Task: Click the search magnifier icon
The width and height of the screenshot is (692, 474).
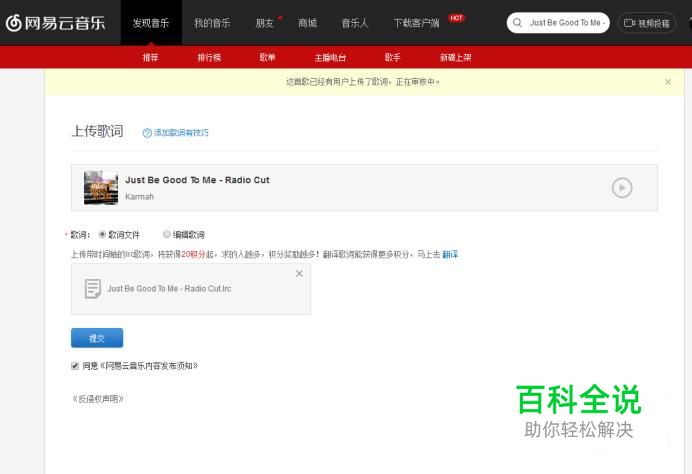Action: (518, 23)
